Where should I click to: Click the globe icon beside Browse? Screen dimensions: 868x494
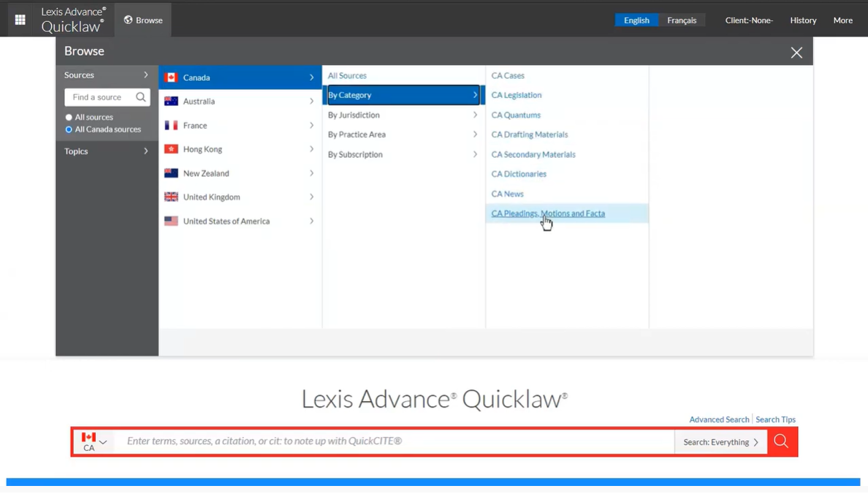pyautogui.click(x=128, y=20)
